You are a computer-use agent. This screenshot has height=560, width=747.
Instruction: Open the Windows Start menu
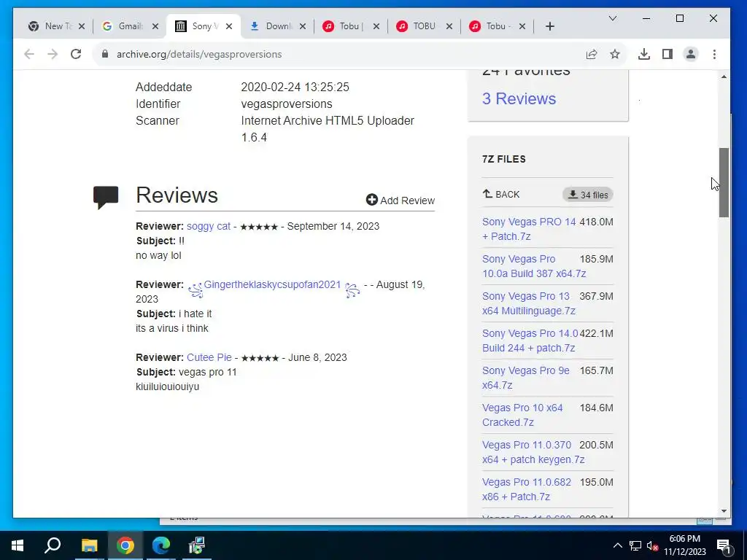(18, 545)
